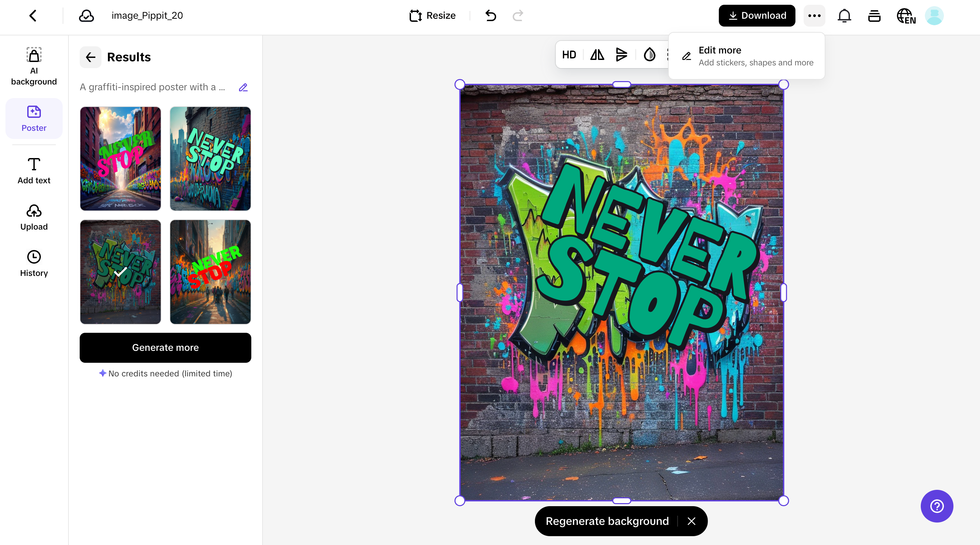Open the notifications bell
The width and height of the screenshot is (980, 545).
click(x=844, y=16)
